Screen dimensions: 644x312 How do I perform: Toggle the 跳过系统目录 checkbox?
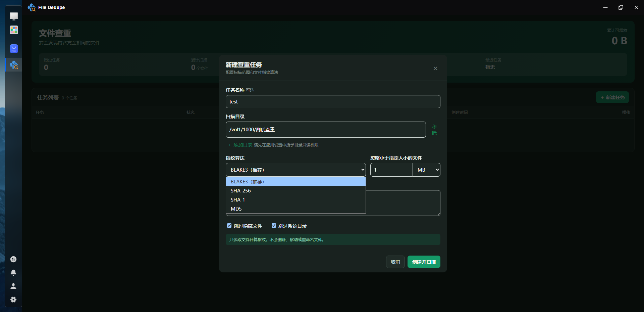click(x=274, y=226)
